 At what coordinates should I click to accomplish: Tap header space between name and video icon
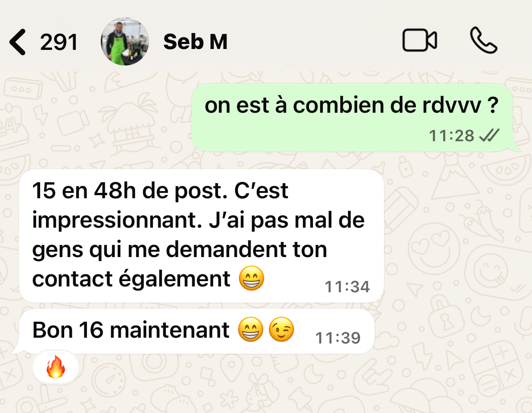[x=315, y=41]
